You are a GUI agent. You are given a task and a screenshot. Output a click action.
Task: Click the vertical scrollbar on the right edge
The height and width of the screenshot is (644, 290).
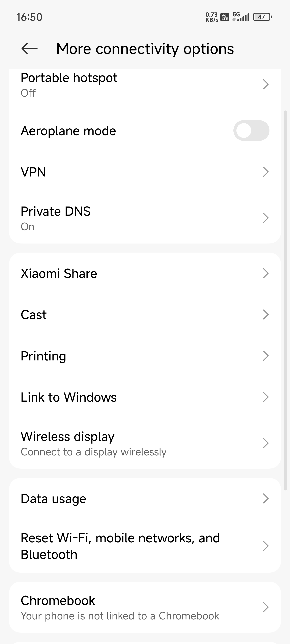click(x=286, y=300)
